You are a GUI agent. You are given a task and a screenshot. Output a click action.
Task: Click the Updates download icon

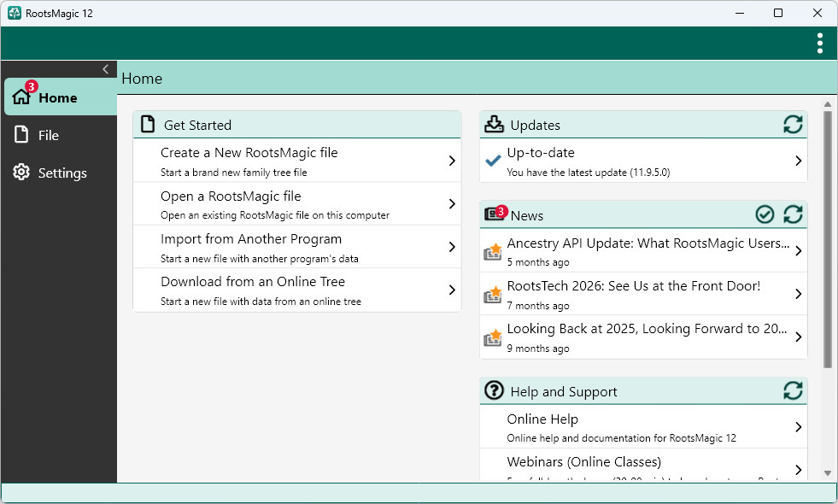pos(494,124)
